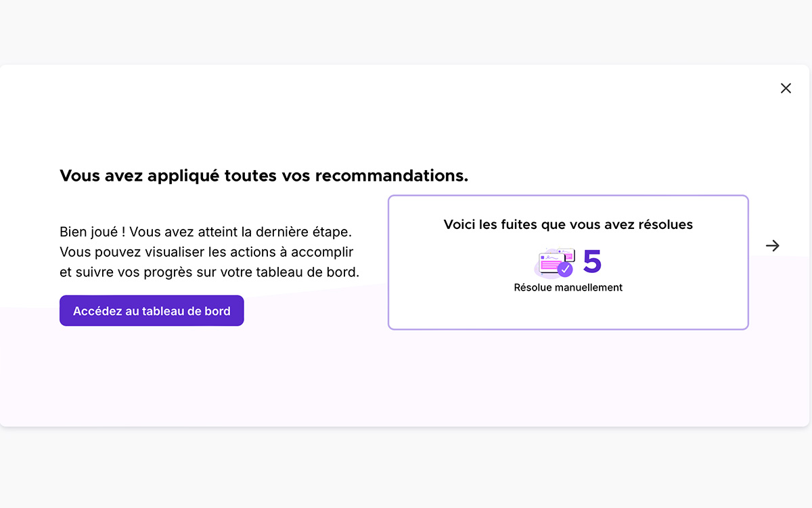The height and width of the screenshot is (508, 812).
Task: Close the recommendations completion popup
Action: [786, 88]
